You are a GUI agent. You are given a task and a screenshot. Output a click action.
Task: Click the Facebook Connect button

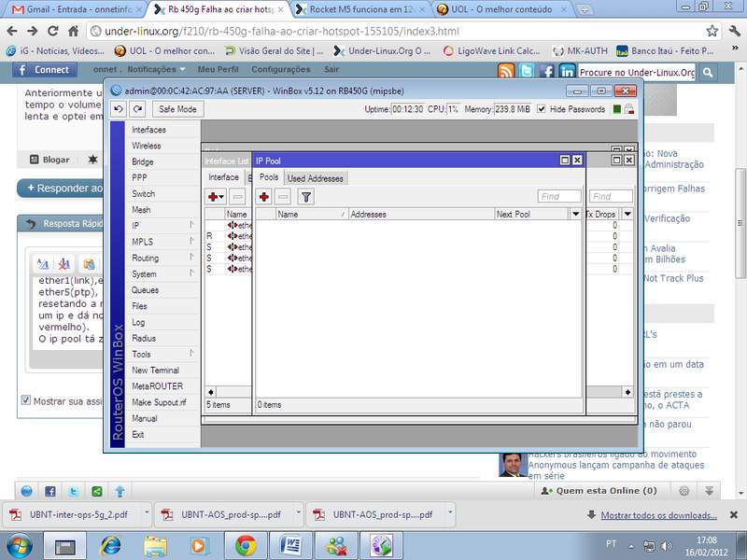(x=44, y=70)
